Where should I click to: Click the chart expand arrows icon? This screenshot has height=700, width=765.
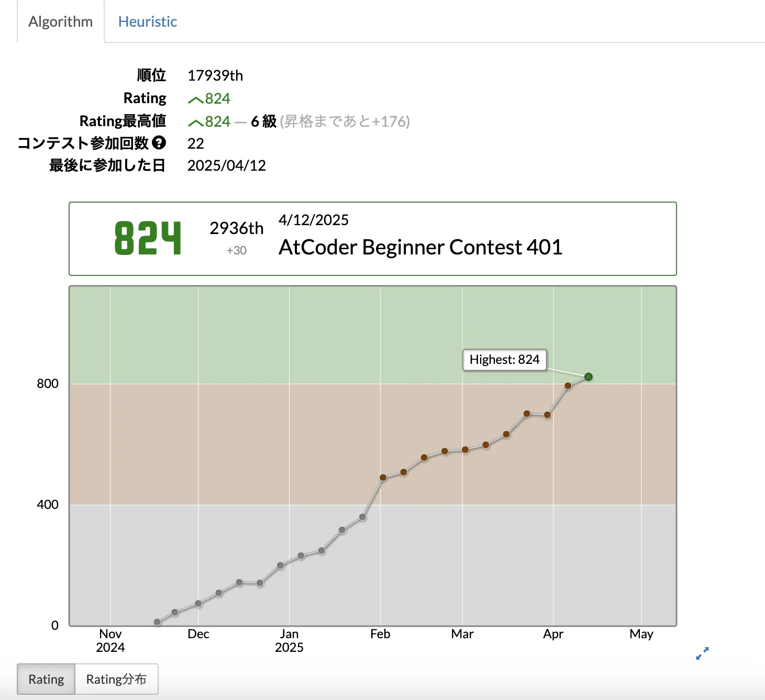pyautogui.click(x=702, y=653)
